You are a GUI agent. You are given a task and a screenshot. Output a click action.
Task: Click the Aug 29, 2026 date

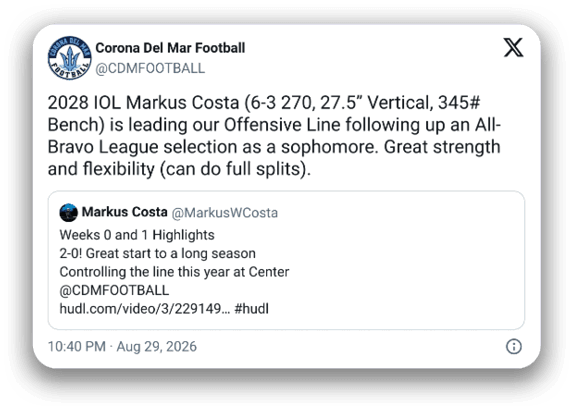click(x=157, y=346)
